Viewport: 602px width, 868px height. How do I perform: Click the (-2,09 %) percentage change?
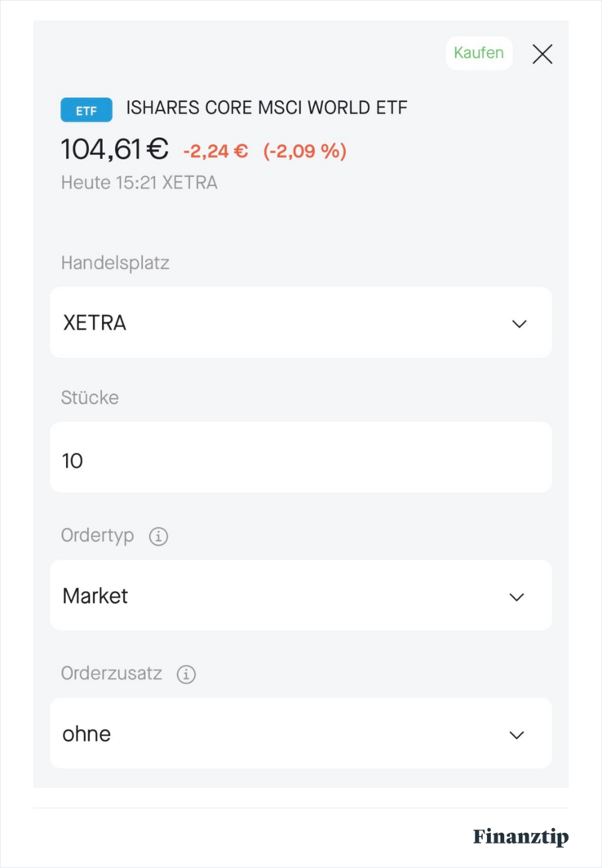coord(305,151)
